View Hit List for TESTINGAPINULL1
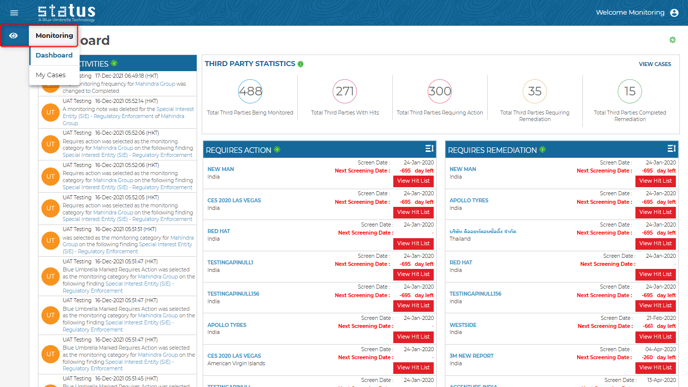This screenshot has height=387, width=688. pos(413,274)
